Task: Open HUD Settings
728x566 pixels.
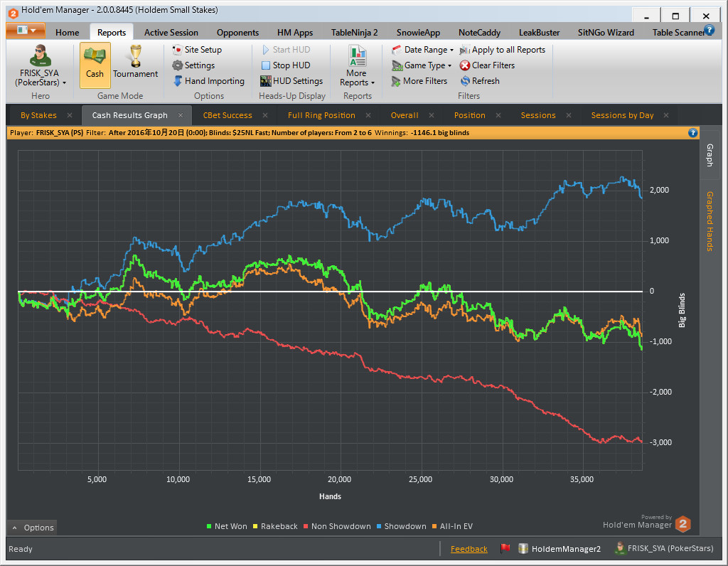Action: [x=291, y=81]
